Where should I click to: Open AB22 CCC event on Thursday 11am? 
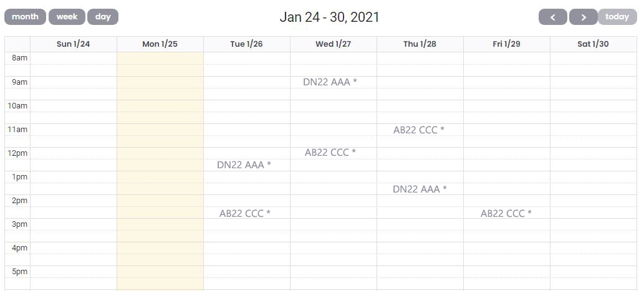419,130
